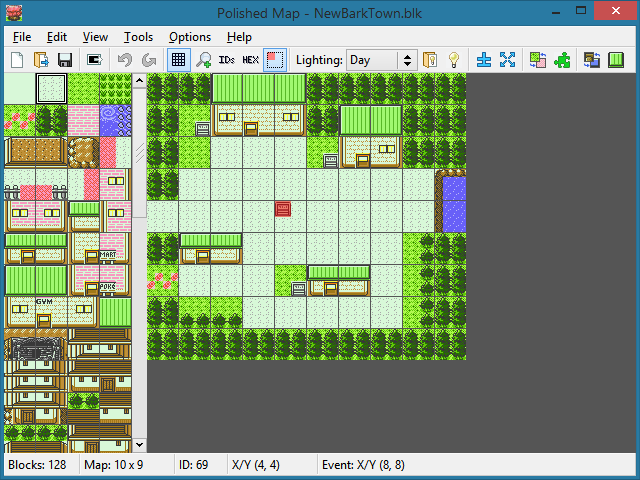Toggle block IDs display

click(227, 60)
